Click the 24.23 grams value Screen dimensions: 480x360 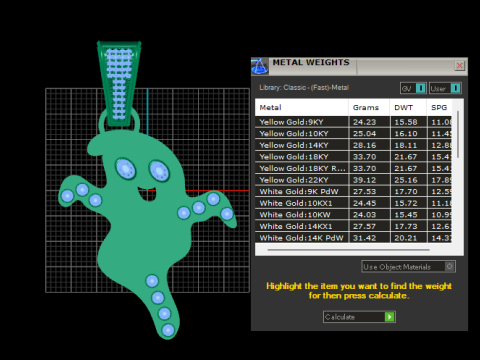pos(364,122)
